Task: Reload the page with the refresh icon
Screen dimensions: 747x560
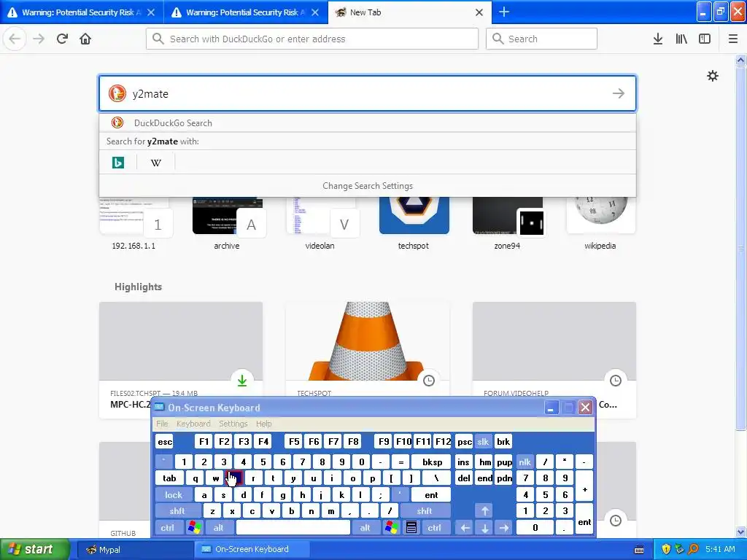Action: [x=62, y=39]
